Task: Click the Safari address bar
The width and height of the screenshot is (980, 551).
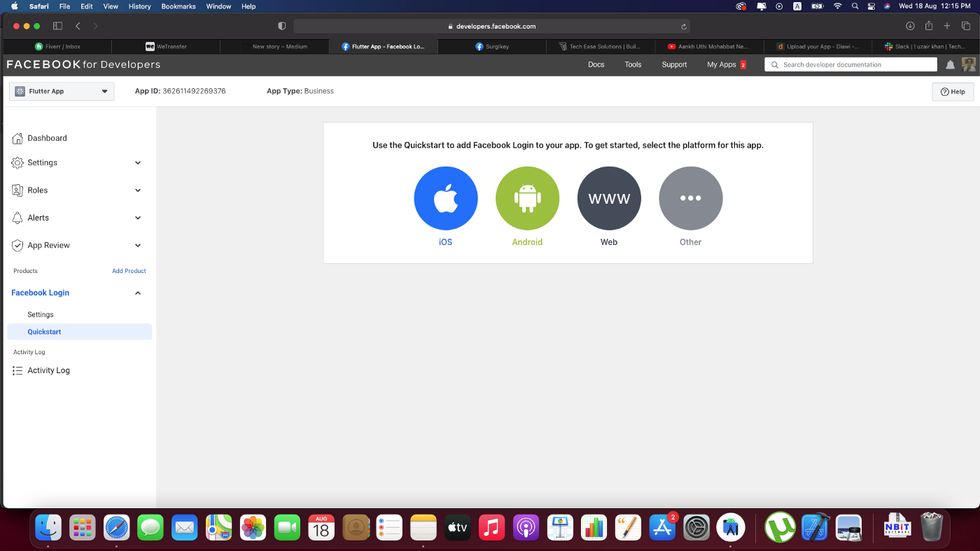Action: 491,26
